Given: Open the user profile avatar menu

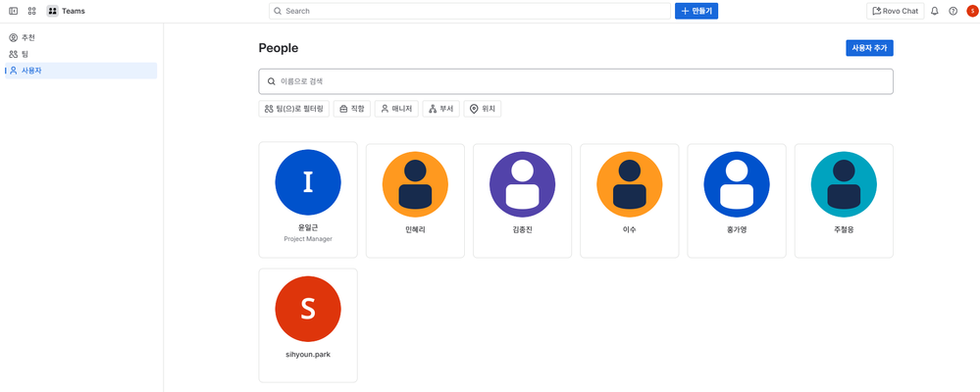Looking at the screenshot, I should 971,11.
